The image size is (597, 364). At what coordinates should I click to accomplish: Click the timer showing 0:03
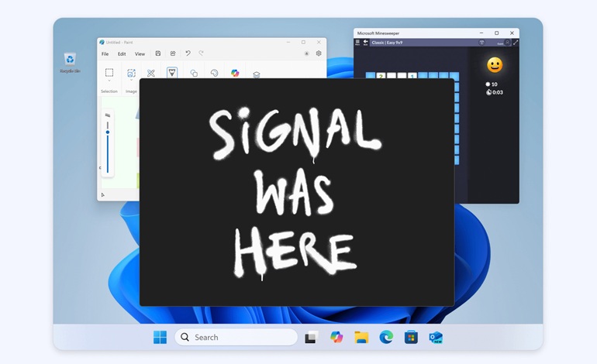tap(495, 92)
